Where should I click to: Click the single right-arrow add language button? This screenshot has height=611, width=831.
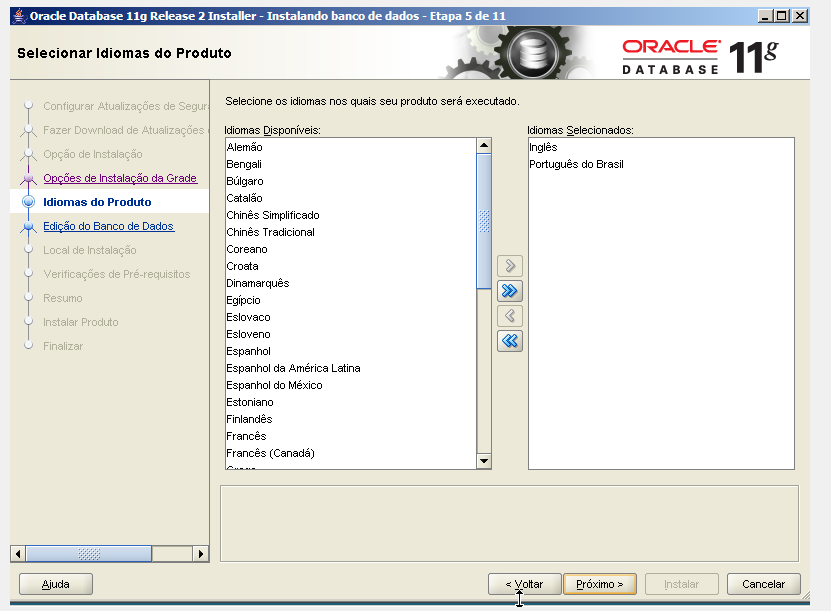coord(510,265)
